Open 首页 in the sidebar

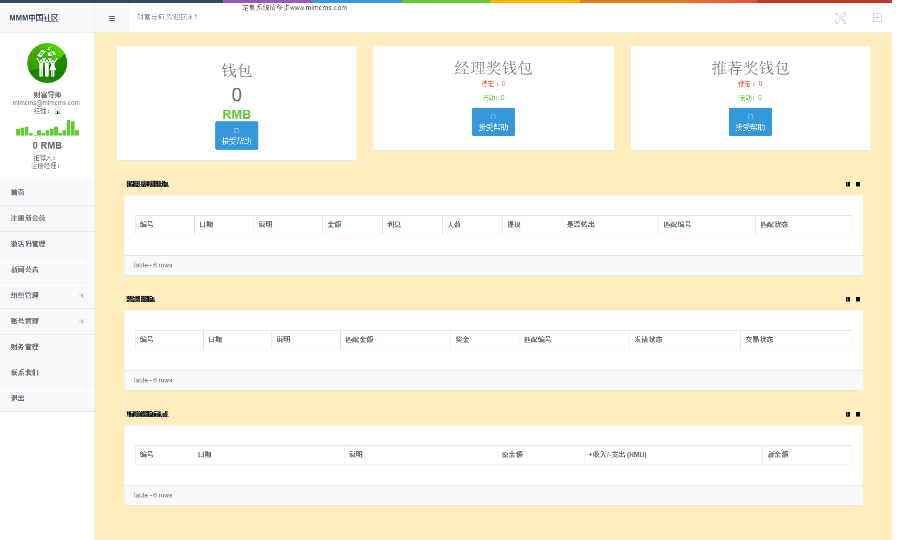47,192
